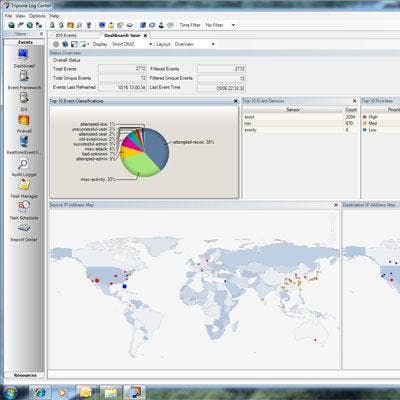Click the large blue dot near Florida on source map

coord(125,286)
